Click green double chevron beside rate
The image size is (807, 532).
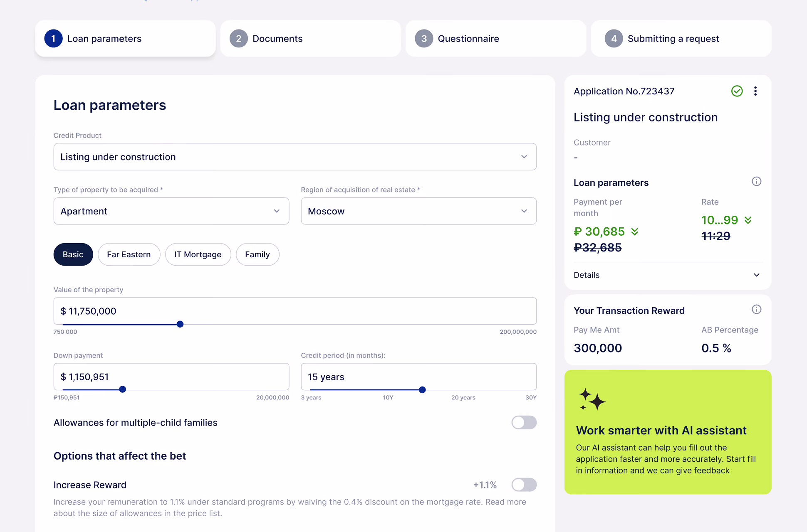tap(748, 220)
